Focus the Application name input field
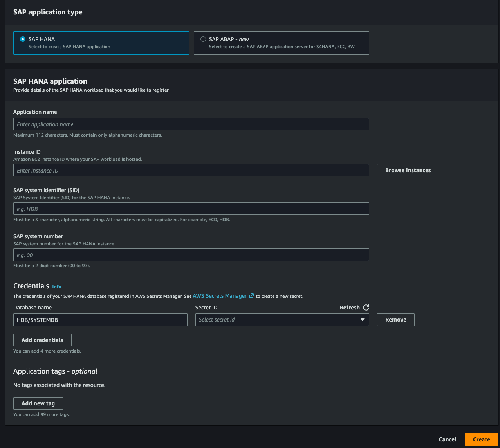 pos(191,124)
